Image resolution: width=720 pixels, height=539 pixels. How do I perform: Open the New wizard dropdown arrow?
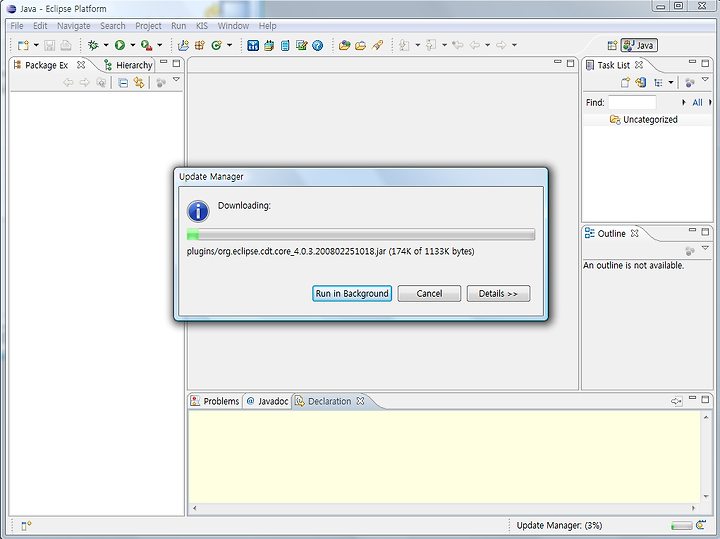[36, 45]
